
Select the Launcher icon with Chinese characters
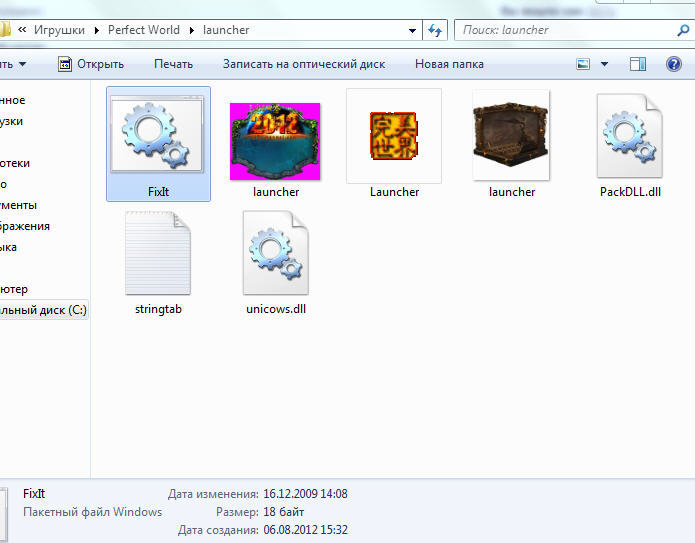click(x=394, y=137)
